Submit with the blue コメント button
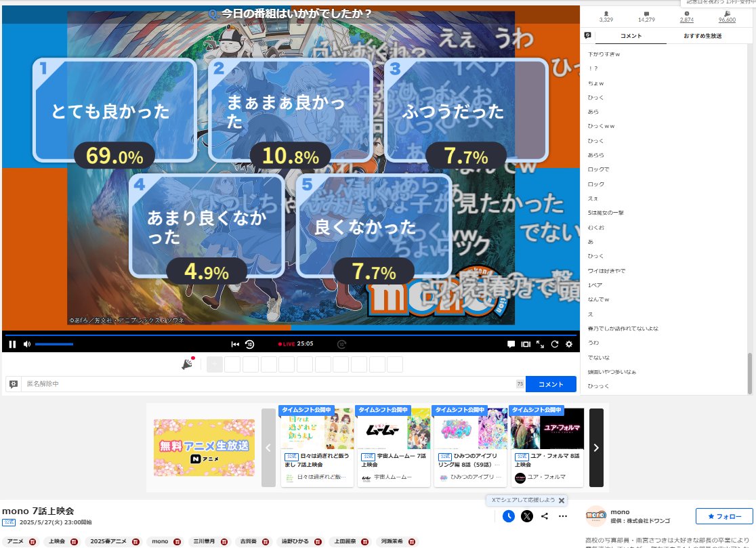The image size is (756, 548). [551, 383]
